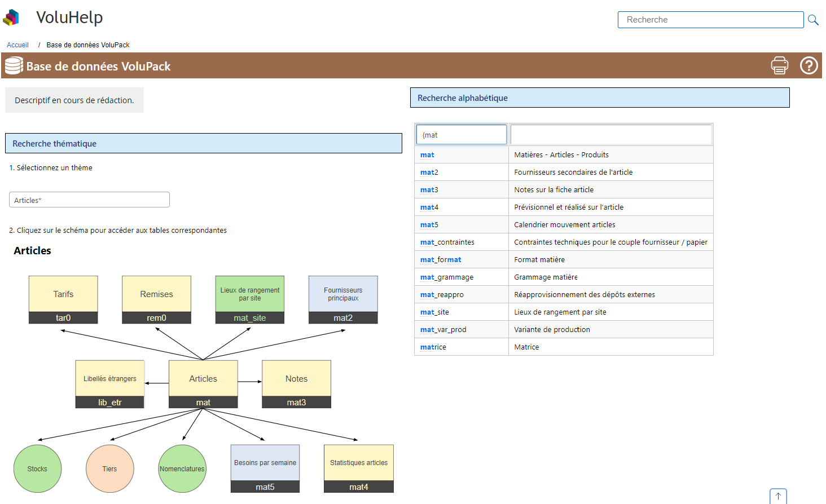Open the mat_format table link
826x504 pixels.
tap(441, 260)
